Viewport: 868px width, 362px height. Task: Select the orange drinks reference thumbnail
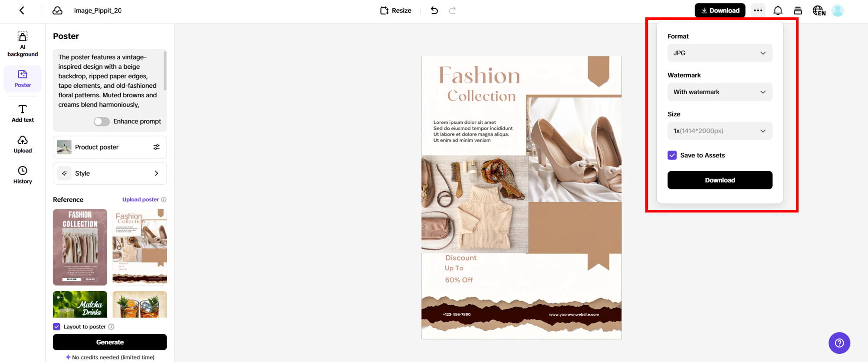pos(140,304)
